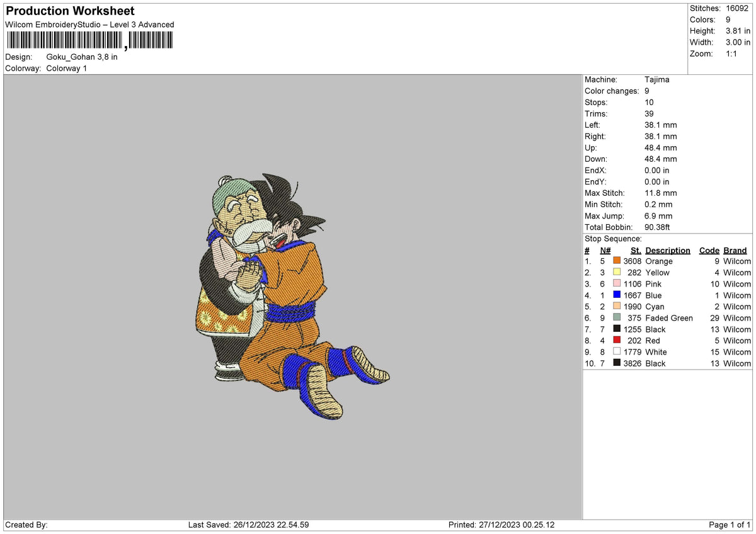Click the "Production Worksheet" heading
The height and width of the screenshot is (534, 756).
(x=70, y=11)
